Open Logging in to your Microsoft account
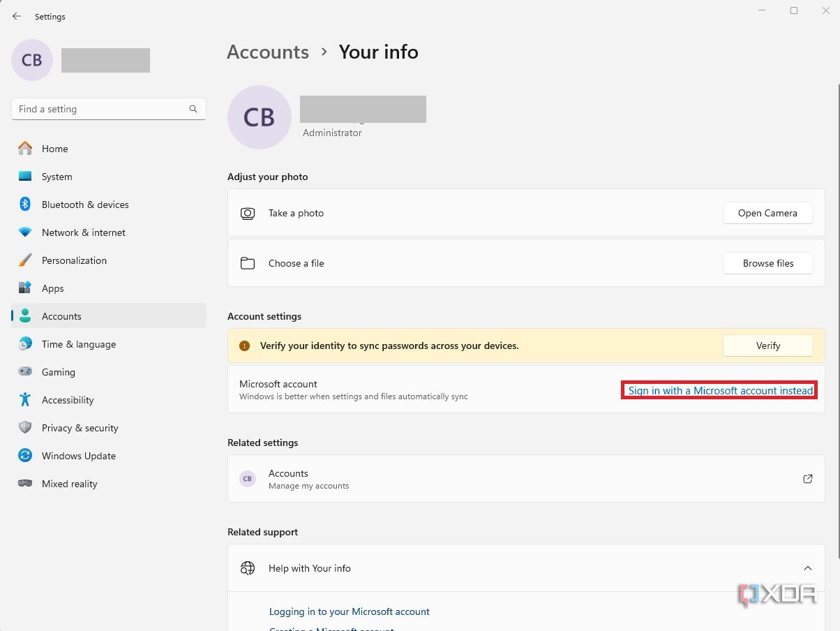Screen dimensions: 840x631 point(349,611)
